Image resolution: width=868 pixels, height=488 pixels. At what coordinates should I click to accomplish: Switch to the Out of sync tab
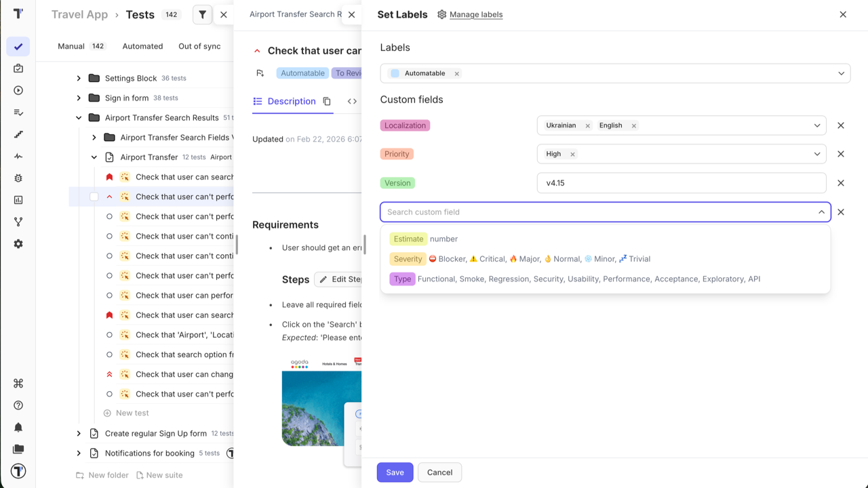tap(199, 46)
